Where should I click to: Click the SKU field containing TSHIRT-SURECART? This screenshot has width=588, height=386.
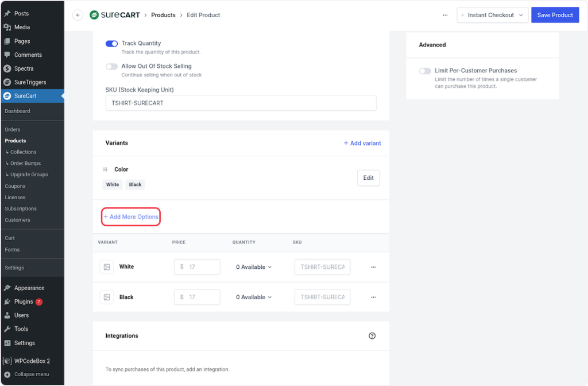[241, 103]
